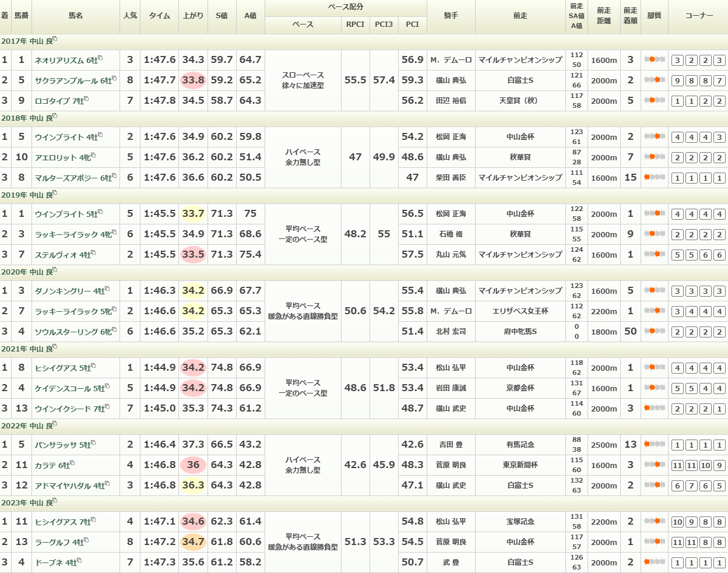The width and height of the screenshot is (728, 573).
Task: Click running-style arrow icon in パンサラッサ row
Action: 647,444
